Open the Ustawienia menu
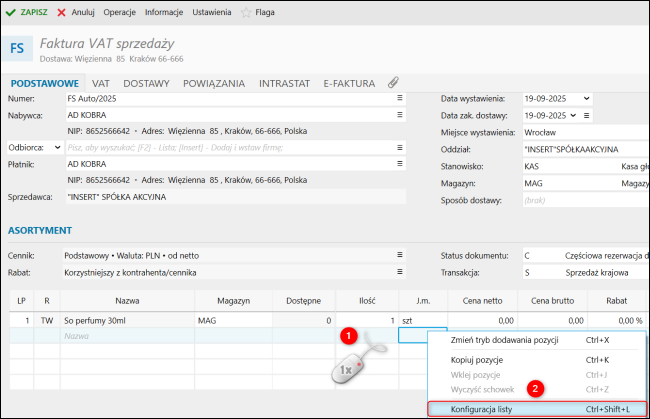The width and height of the screenshot is (650, 419). [212, 12]
